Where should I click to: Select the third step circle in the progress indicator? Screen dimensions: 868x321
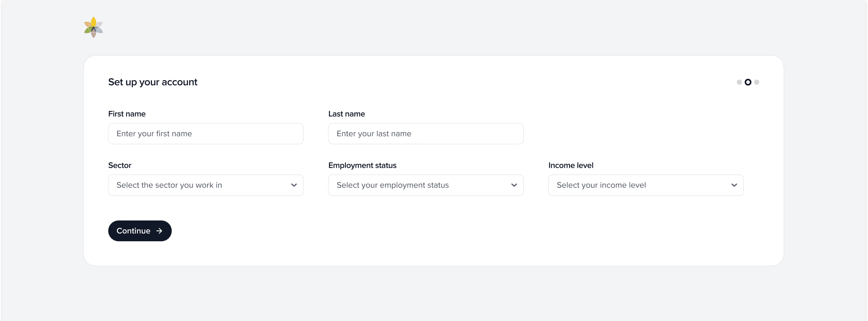click(757, 82)
